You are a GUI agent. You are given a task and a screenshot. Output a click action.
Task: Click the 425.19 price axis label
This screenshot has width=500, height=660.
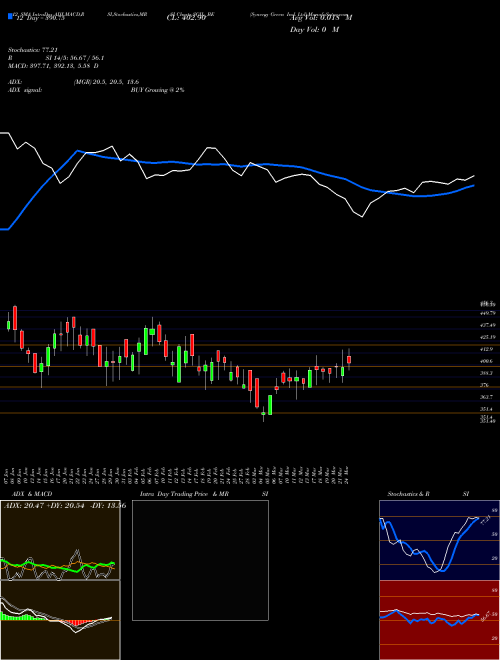489,337
